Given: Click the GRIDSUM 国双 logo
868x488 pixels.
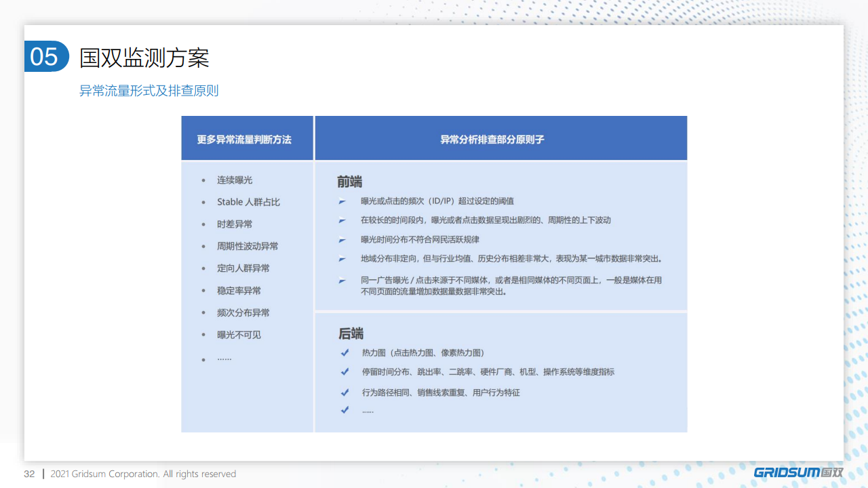Looking at the screenshot, I should coord(799,472).
